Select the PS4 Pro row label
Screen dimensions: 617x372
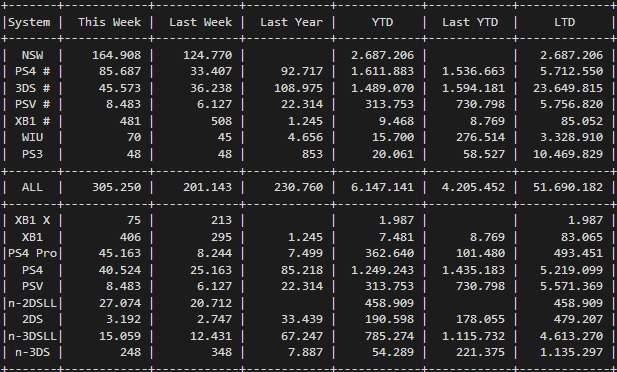[33, 253]
